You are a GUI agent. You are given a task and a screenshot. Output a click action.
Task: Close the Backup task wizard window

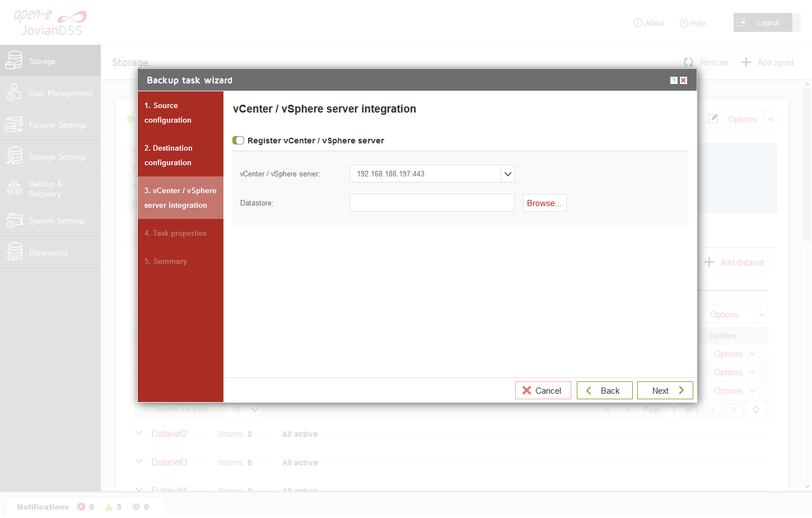click(683, 81)
